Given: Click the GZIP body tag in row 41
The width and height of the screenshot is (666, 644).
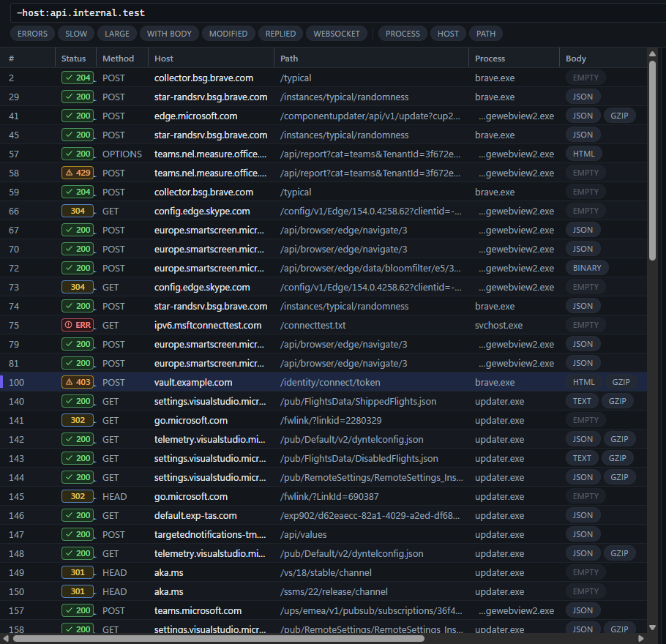Looking at the screenshot, I should tap(619, 116).
